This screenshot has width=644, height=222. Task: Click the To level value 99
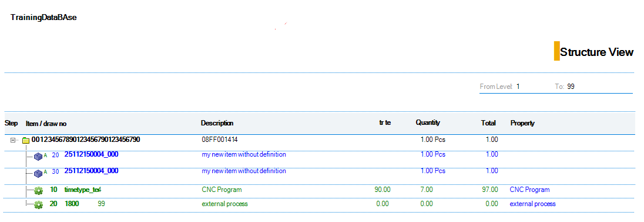(571, 87)
